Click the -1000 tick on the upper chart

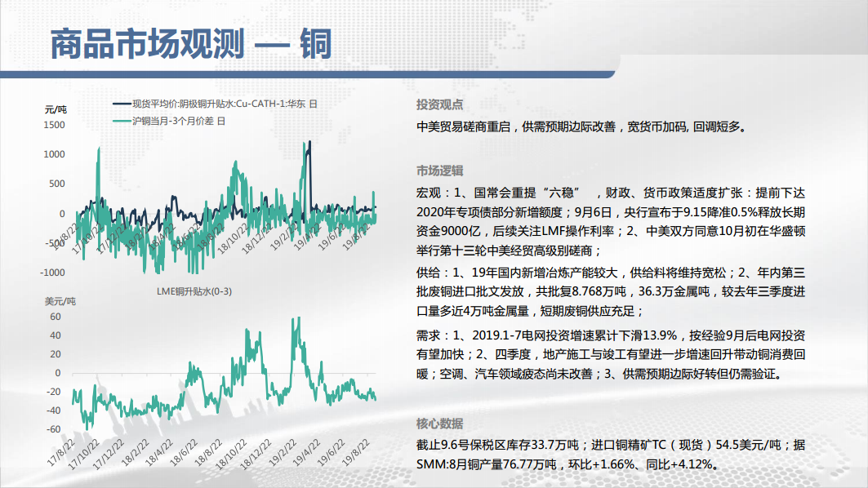pos(52,272)
